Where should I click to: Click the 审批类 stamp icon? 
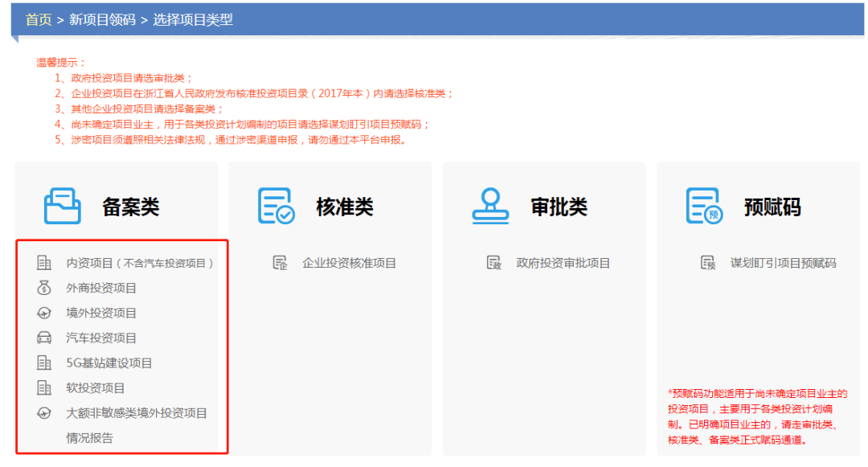click(x=490, y=206)
